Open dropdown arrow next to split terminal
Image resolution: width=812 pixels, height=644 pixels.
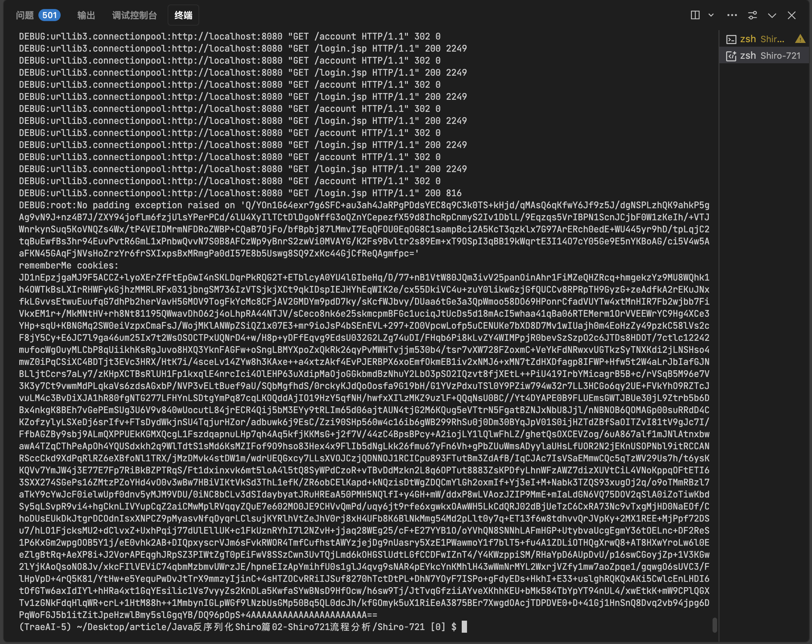(x=711, y=15)
